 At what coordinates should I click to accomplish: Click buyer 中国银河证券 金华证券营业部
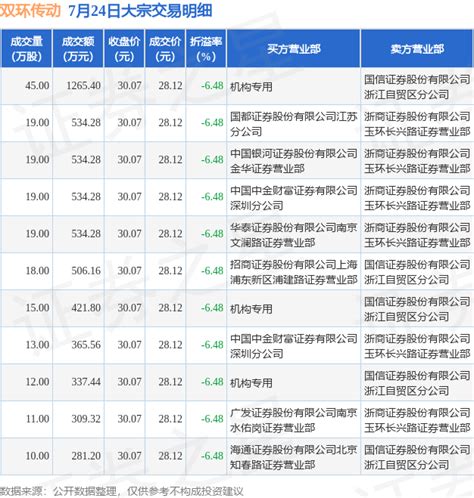point(293,161)
